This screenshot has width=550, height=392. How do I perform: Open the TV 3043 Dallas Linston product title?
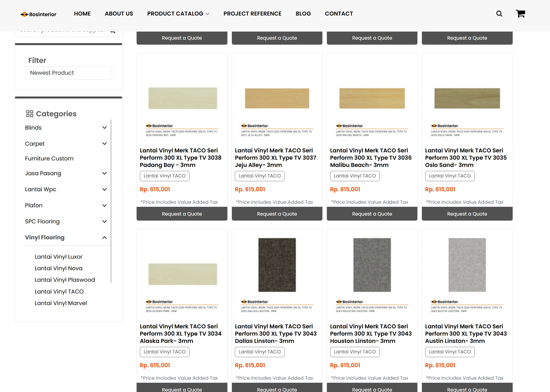pyautogui.click(x=276, y=334)
